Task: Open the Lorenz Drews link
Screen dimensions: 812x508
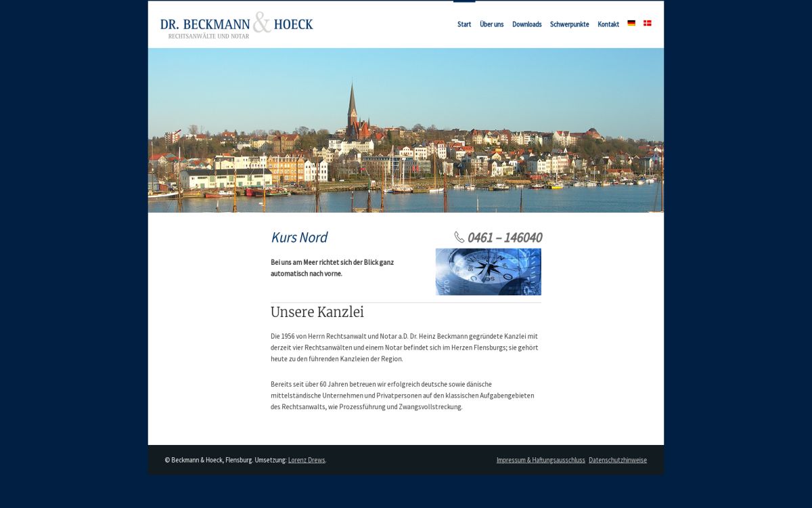Action: pos(307,460)
